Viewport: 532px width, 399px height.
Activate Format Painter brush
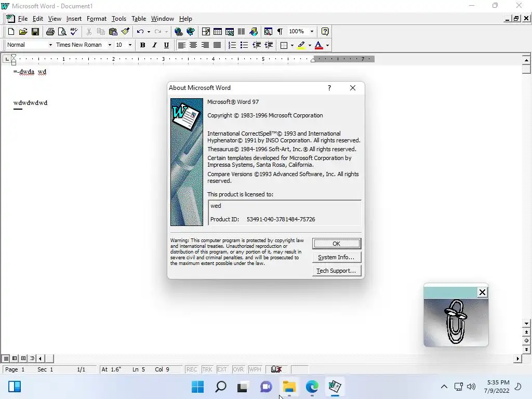tap(125, 32)
